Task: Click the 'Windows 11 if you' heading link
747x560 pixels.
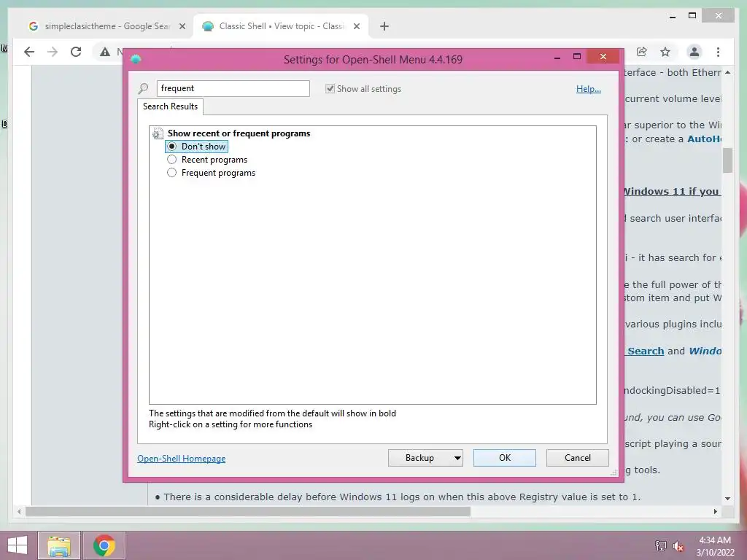Action: click(x=672, y=192)
